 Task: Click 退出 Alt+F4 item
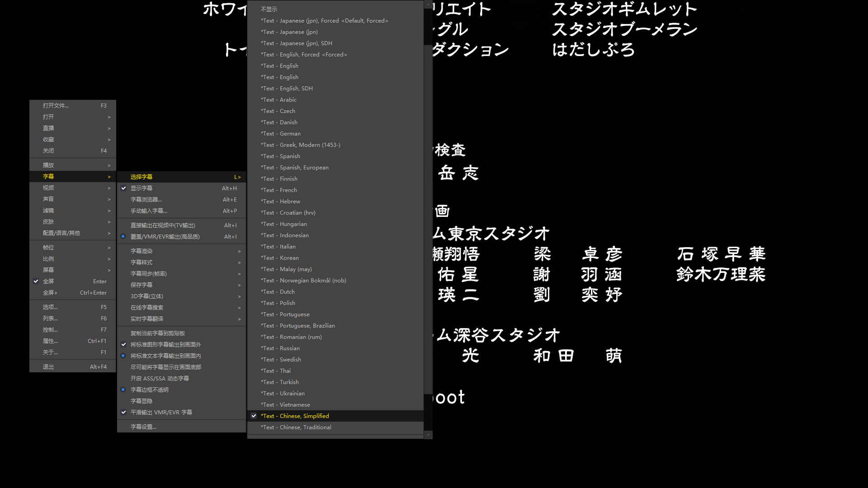(73, 366)
